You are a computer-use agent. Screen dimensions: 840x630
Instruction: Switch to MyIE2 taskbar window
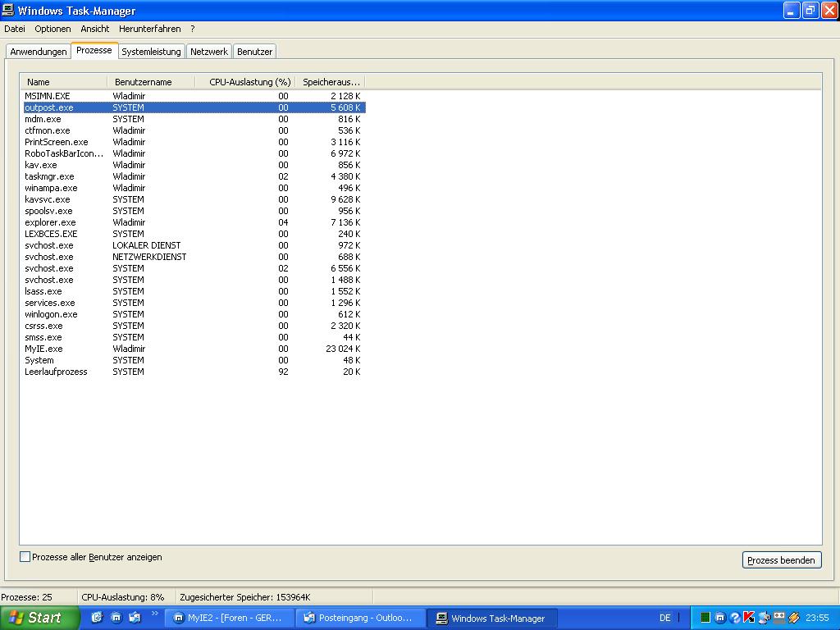(x=230, y=618)
